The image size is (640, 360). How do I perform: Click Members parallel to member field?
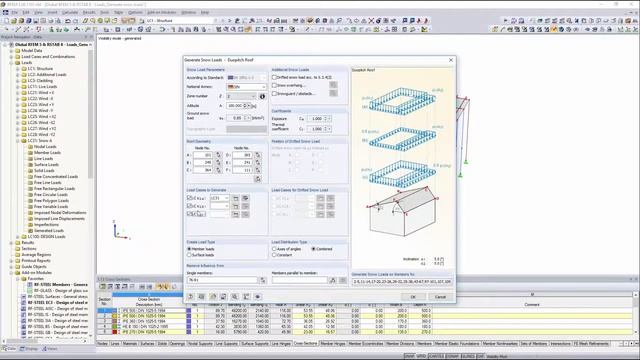[300, 280]
